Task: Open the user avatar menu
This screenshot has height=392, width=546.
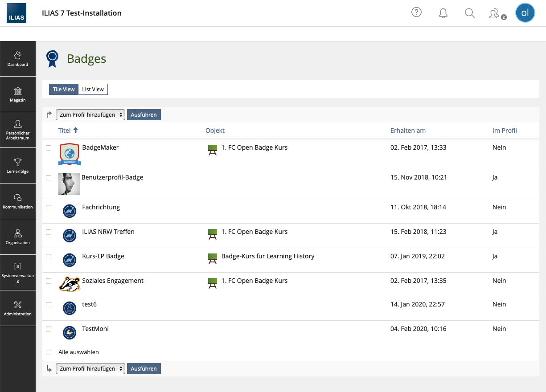Action: coord(525,13)
